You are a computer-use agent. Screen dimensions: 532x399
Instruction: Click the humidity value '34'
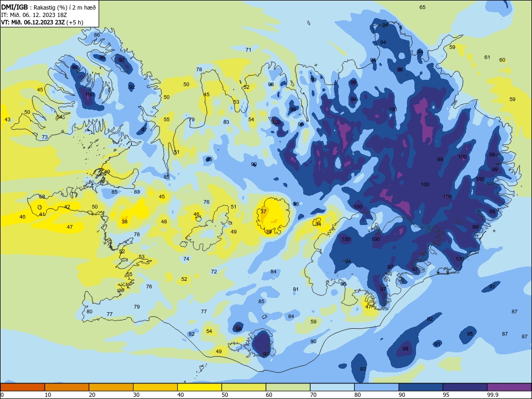pyautogui.click(x=318, y=224)
